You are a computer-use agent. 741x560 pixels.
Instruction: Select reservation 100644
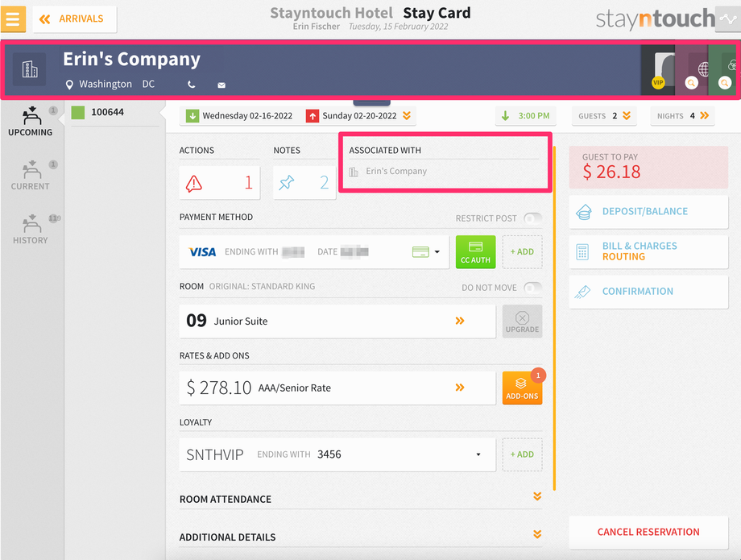pyautogui.click(x=107, y=112)
